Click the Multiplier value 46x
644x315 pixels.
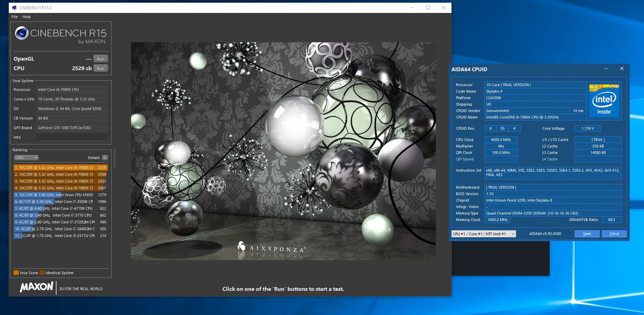click(501, 146)
